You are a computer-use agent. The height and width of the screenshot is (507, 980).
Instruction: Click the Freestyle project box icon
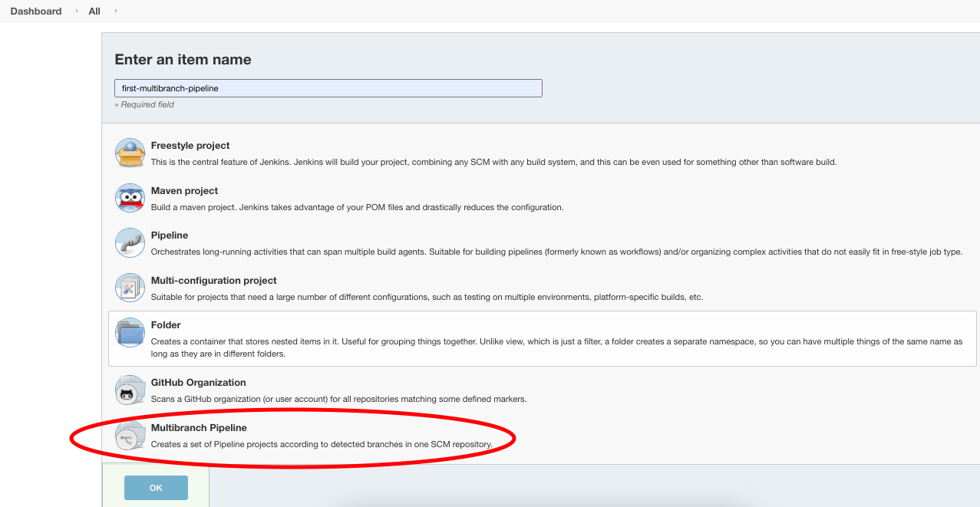[130, 153]
